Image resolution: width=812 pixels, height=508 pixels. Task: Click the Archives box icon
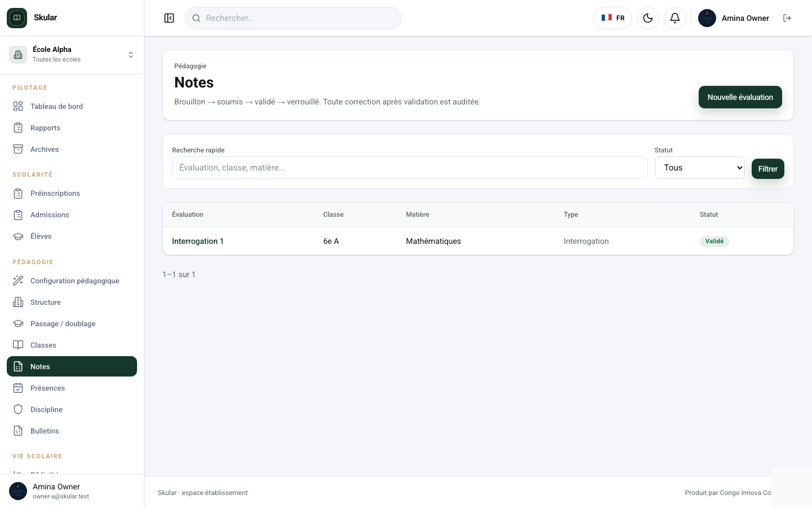tap(18, 149)
